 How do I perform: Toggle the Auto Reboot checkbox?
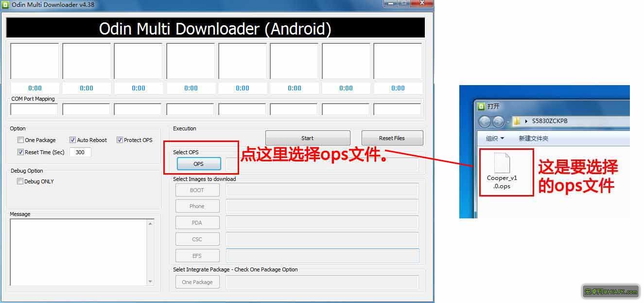click(72, 140)
